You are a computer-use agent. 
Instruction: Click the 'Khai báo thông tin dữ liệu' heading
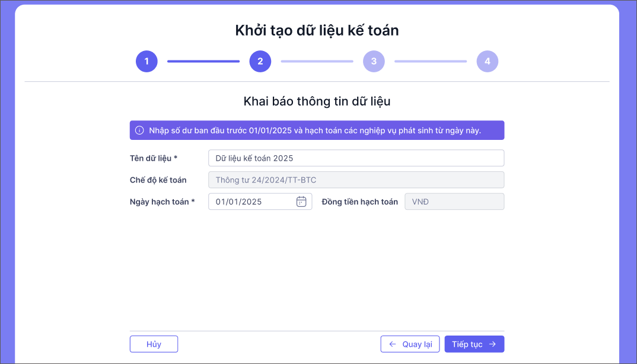pyautogui.click(x=317, y=101)
